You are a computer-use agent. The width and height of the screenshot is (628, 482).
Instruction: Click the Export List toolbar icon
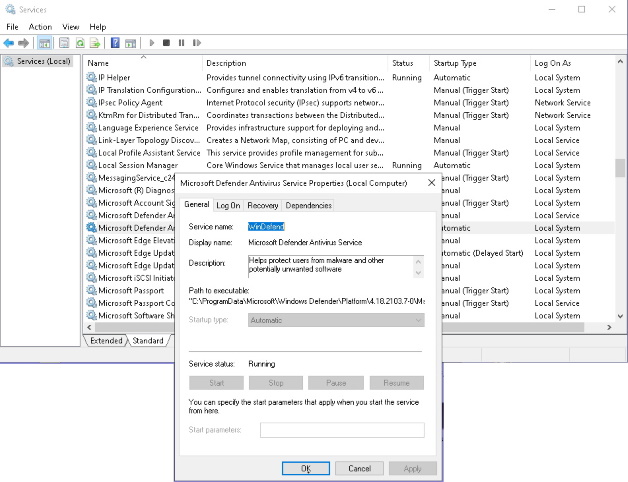96,43
